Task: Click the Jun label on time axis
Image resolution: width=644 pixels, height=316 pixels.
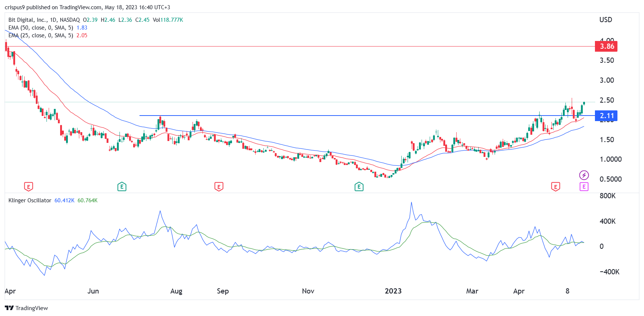Action: coord(93,291)
